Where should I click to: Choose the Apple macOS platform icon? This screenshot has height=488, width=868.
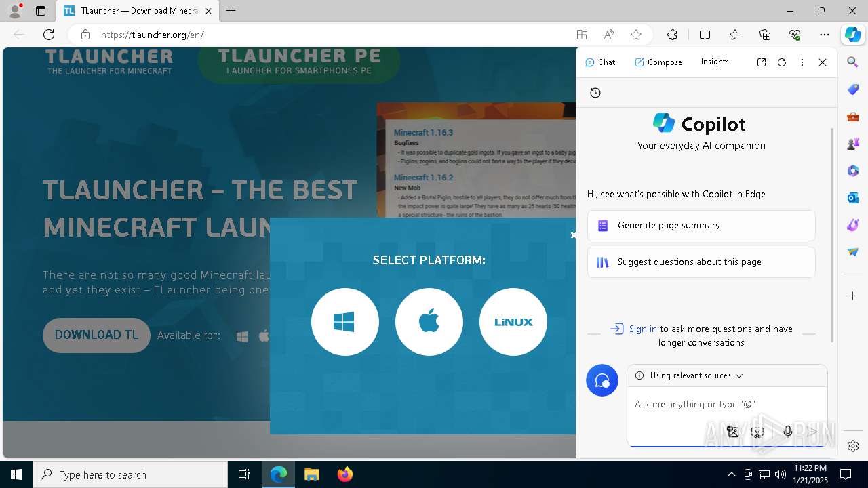pos(429,322)
